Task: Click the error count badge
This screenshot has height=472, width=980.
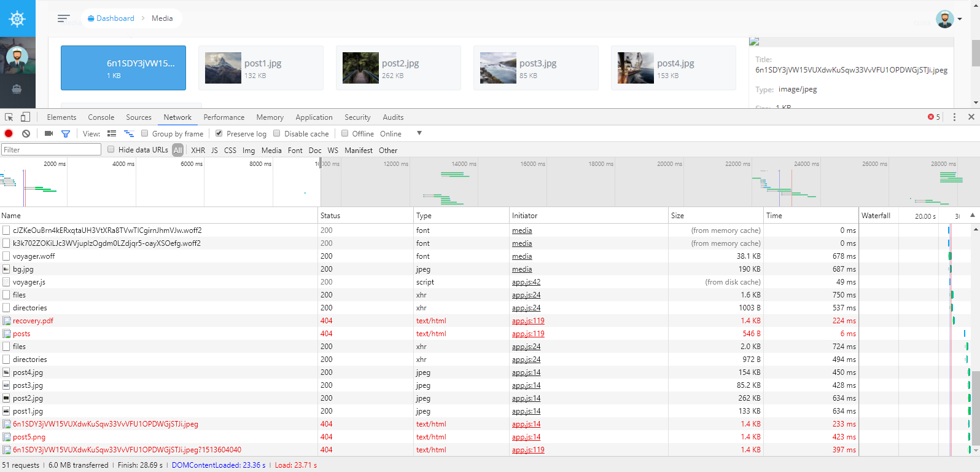Action: pos(934,117)
